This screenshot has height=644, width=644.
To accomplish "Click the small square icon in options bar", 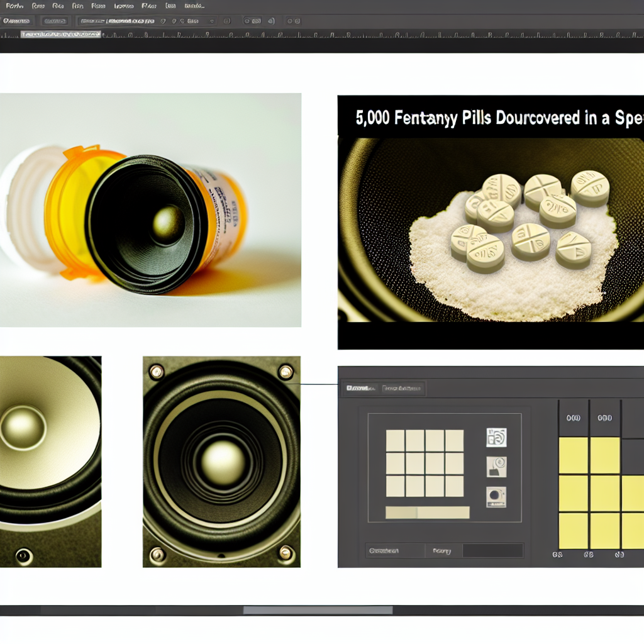I will pos(226,21).
